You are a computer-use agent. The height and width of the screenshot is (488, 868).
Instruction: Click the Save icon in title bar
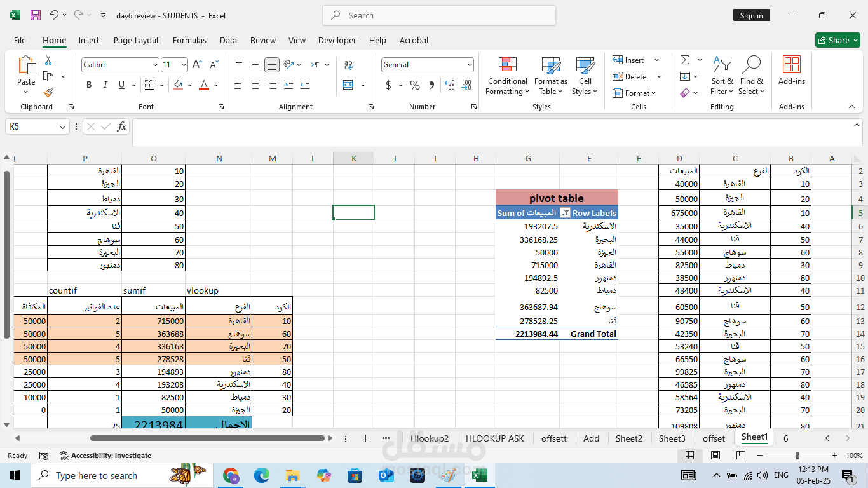36,15
